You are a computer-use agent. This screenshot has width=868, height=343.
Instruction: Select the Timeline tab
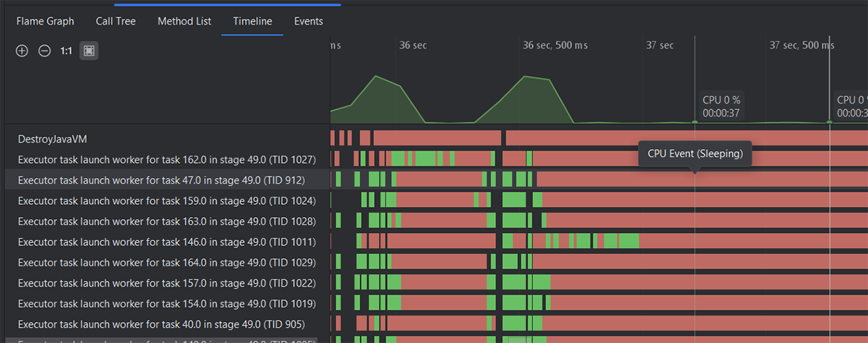(x=252, y=21)
